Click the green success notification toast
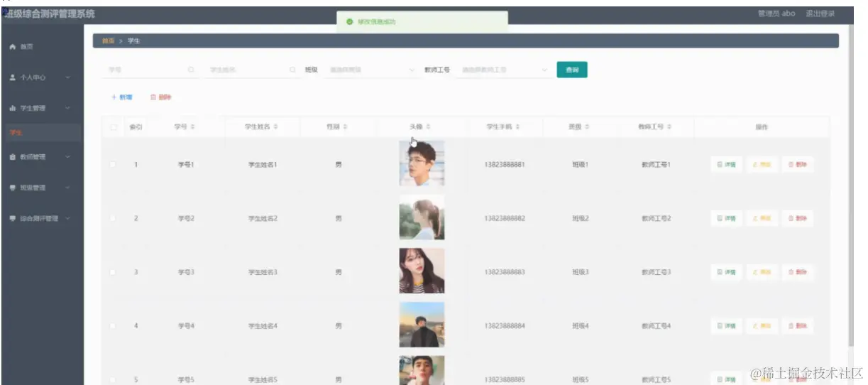The image size is (868, 385). pyautogui.click(x=424, y=22)
